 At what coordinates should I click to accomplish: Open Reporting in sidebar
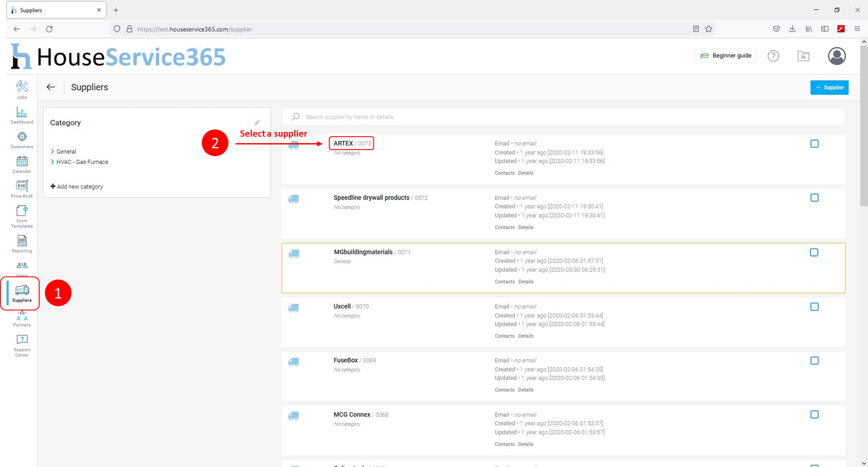[x=22, y=244]
